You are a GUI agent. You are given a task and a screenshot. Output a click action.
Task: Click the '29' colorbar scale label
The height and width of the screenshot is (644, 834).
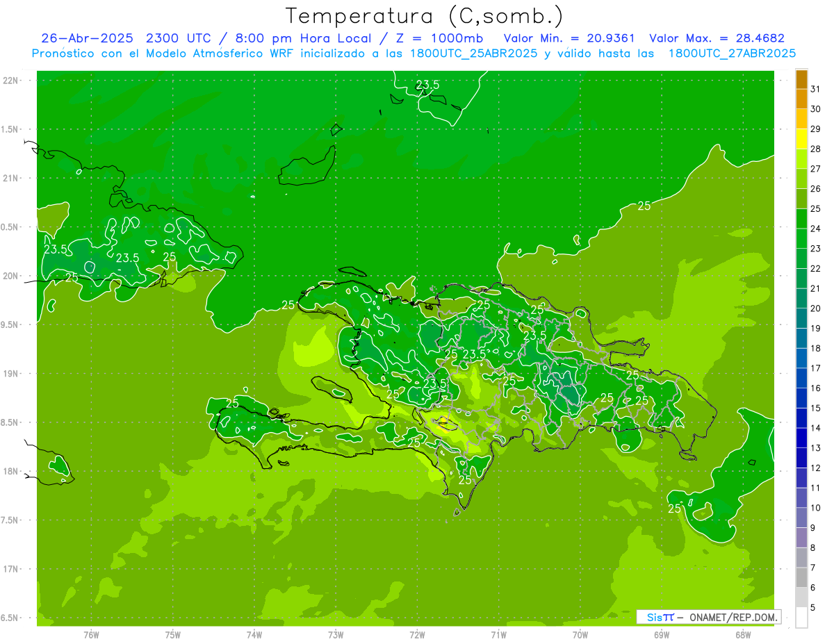pos(816,129)
